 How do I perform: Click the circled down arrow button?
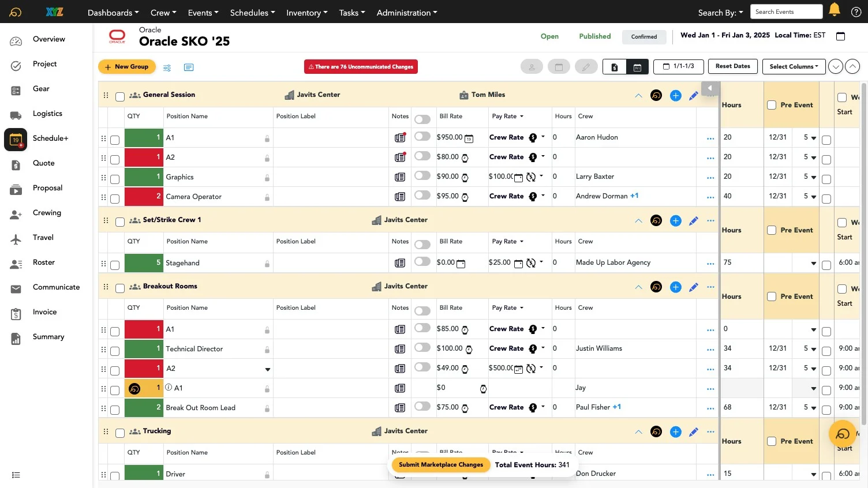(x=836, y=67)
